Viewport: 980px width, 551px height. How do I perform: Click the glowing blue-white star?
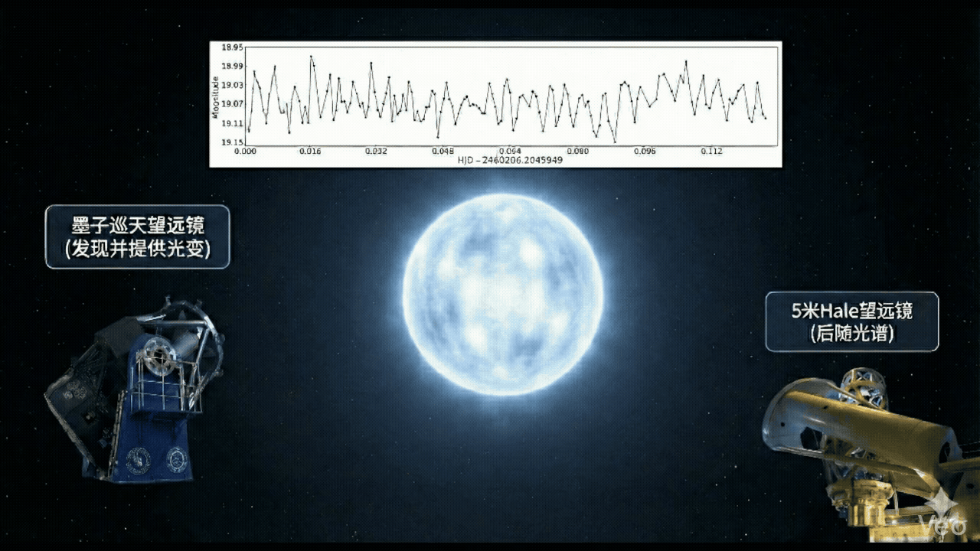click(x=502, y=295)
